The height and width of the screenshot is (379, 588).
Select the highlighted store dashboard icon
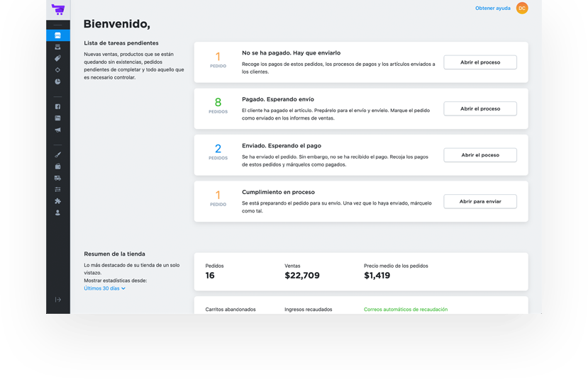click(x=57, y=35)
